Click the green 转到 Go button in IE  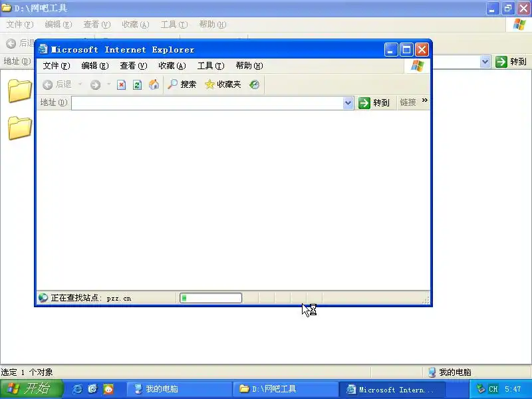(374, 103)
